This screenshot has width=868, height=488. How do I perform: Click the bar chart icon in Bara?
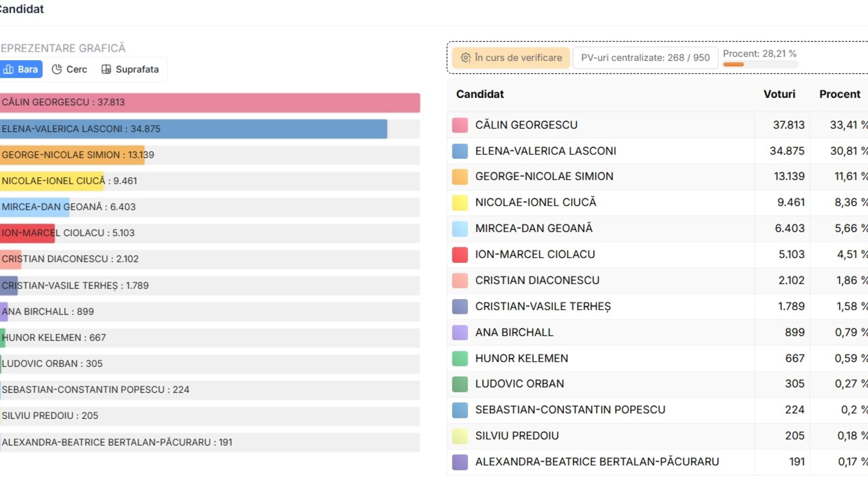pyautogui.click(x=8, y=69)
